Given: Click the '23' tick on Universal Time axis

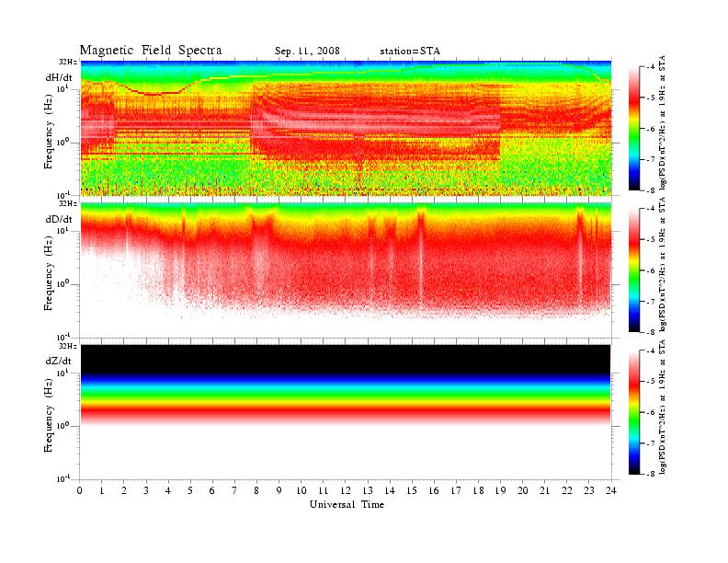Looking at the screenshot, I should click(x=589, y=490).
